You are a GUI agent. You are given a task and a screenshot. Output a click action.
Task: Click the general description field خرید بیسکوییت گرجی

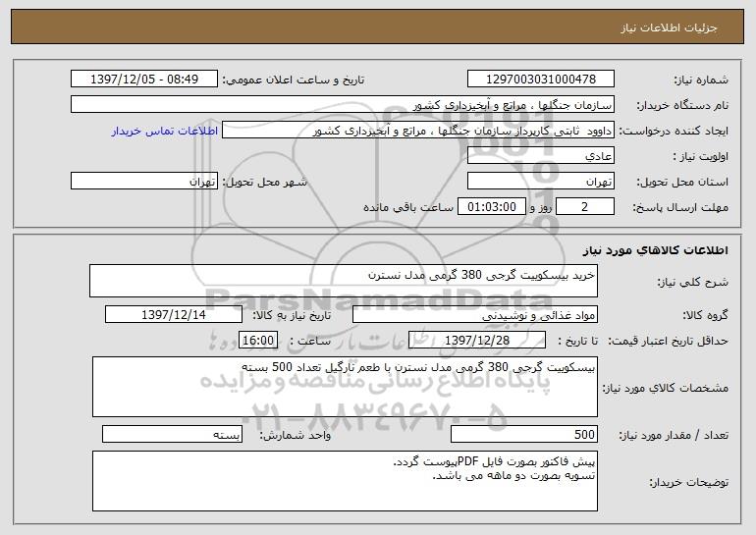[x=344, y=281]
